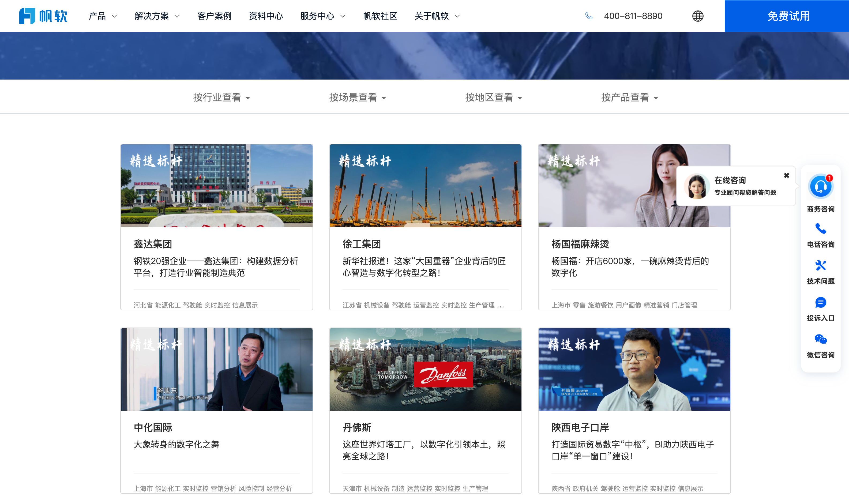Expand the 产品 menu chevron

114,16
